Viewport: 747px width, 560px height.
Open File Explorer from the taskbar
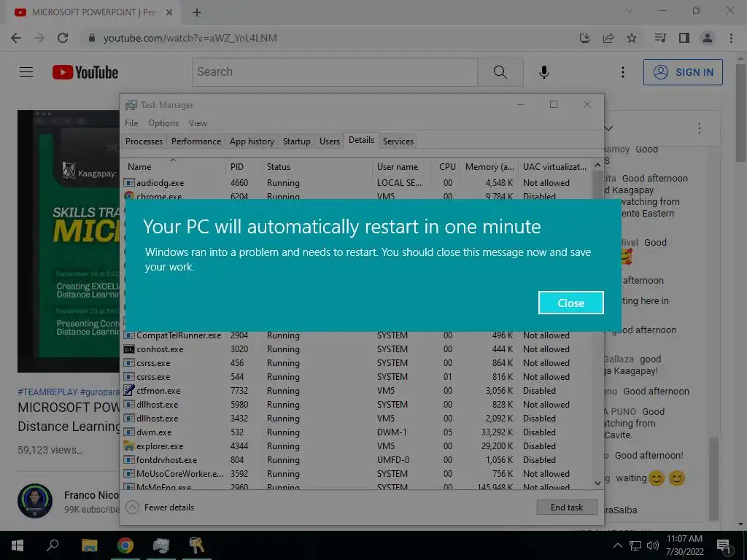[89, 545]
